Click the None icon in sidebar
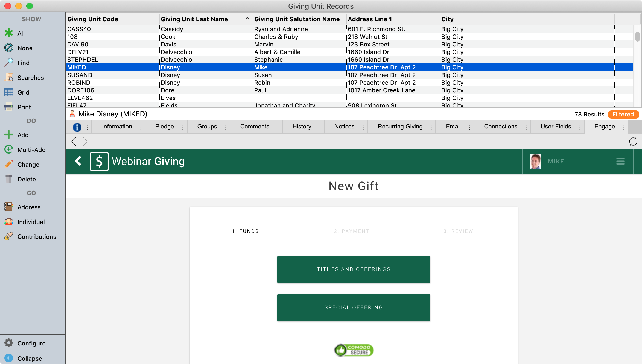The image size is (642, 364). point(9,48)
